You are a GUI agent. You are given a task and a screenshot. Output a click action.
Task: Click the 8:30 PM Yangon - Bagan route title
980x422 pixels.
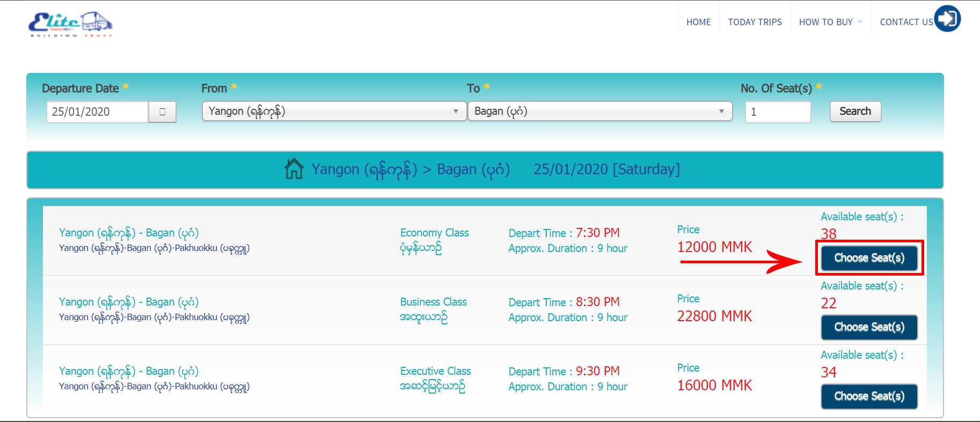tap(129, 302)
